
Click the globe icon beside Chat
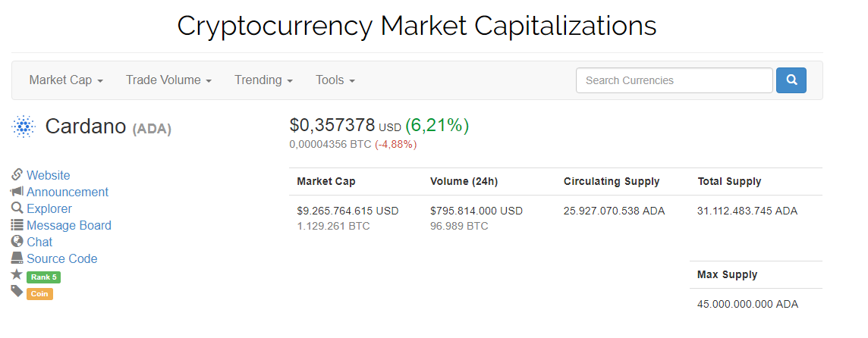[17, 241]
